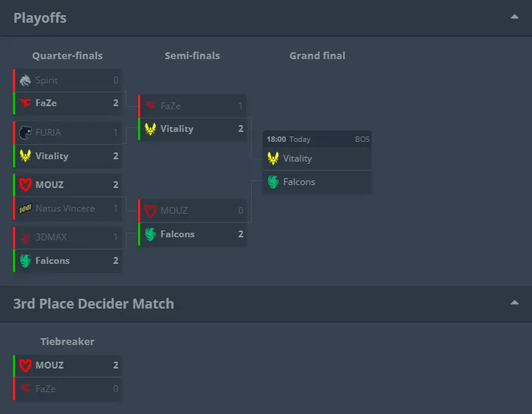Click the BO5 label in grand final
The height and width of the screenshot is (414, 532).
[x=362, y=139]
